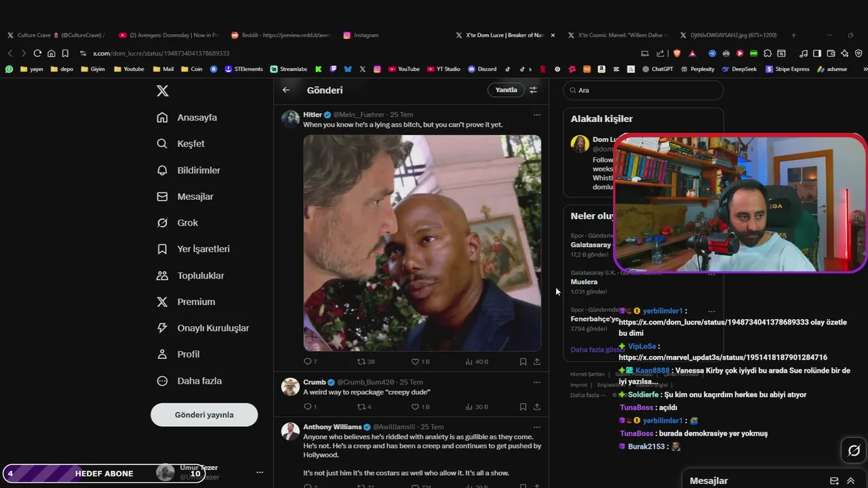Open Yer İşaretleri bookmarks

pos(193,249)
